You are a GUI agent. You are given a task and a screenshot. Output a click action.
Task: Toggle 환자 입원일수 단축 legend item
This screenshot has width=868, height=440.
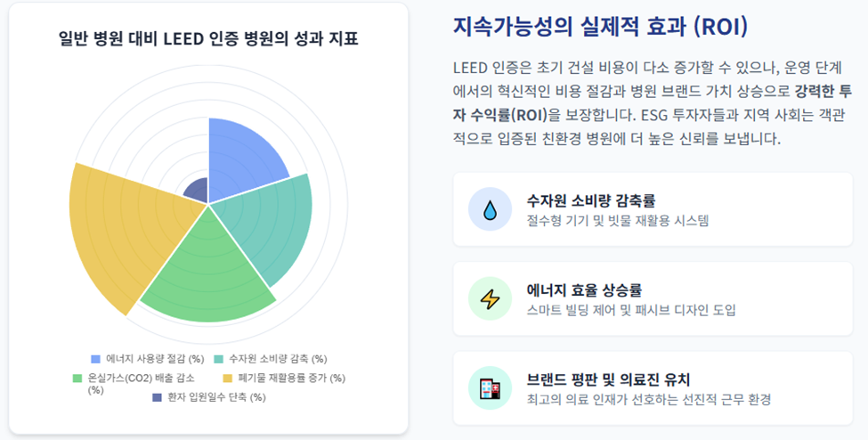click(x=209, y=397)
